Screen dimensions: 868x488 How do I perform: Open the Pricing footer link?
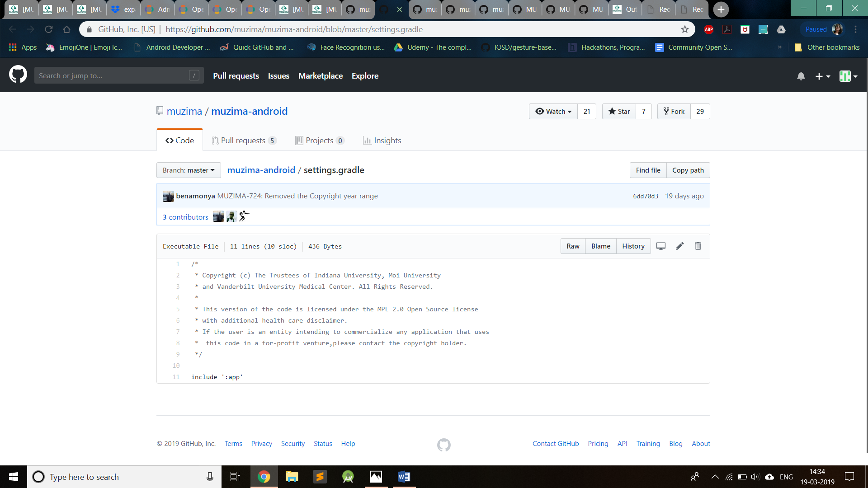pos(598,444)
